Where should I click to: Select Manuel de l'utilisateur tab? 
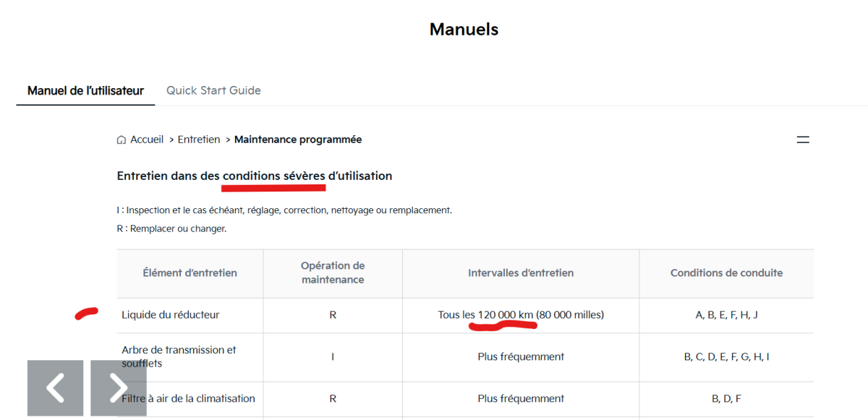(x=85, y=90)
